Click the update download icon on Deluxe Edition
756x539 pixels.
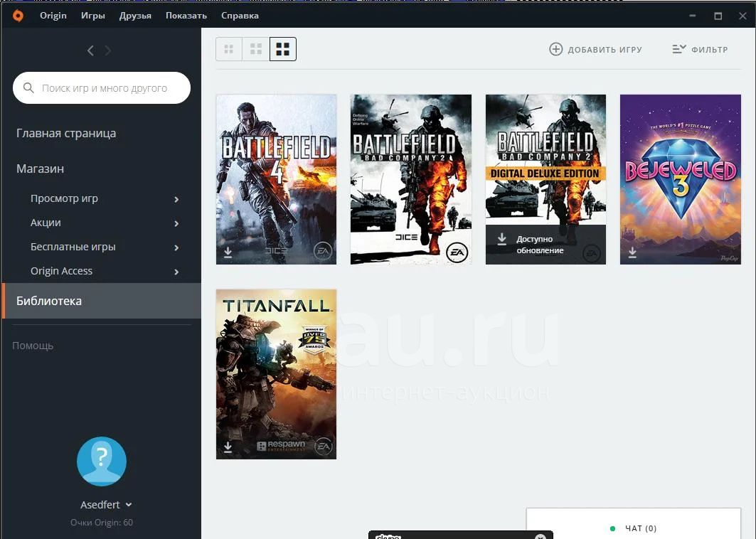point(502,239)
